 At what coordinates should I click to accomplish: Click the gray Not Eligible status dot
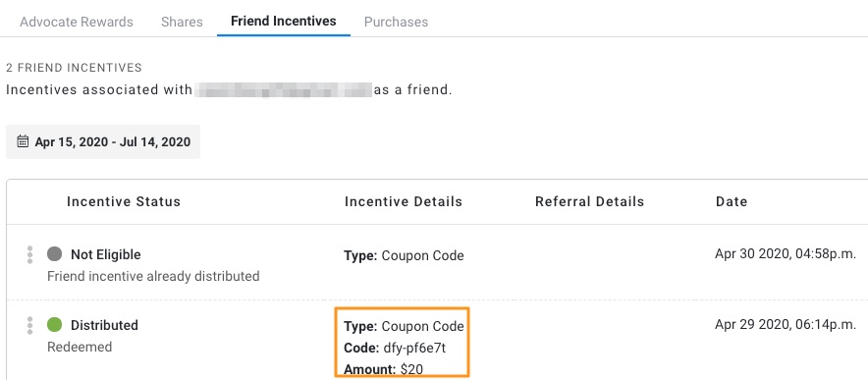click(54, 254)
